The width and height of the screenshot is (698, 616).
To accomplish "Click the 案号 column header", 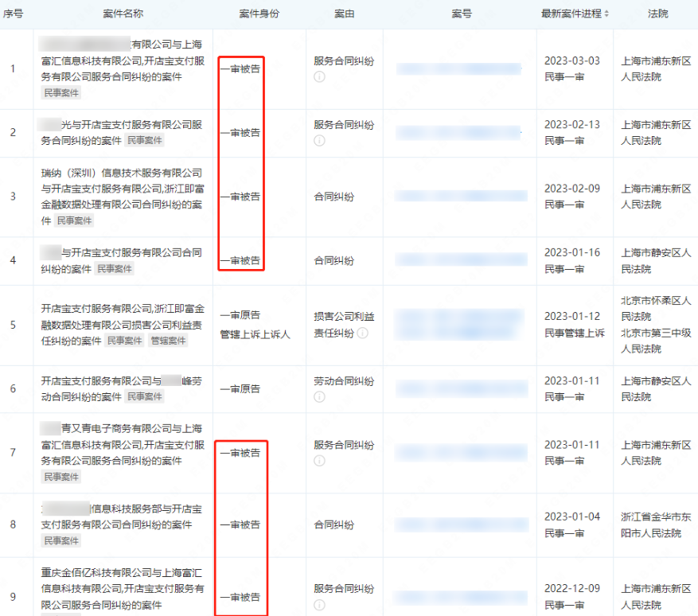I will [461, 14].
